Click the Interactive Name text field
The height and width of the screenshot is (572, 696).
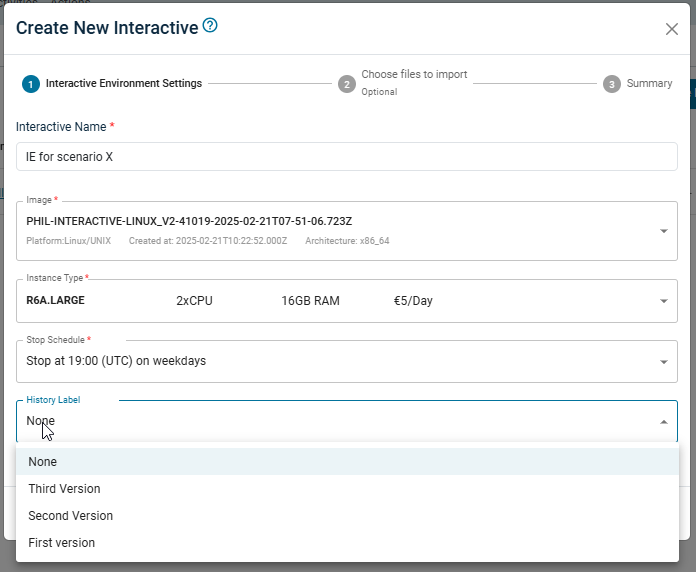(x=346, y=157)
